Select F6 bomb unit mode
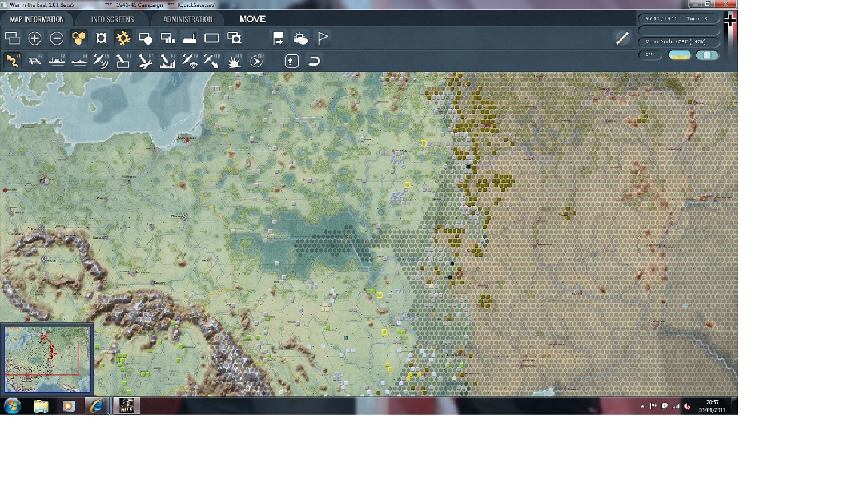Image resolution: width=868 pixels, height=488 pixels. click(123, 61)
